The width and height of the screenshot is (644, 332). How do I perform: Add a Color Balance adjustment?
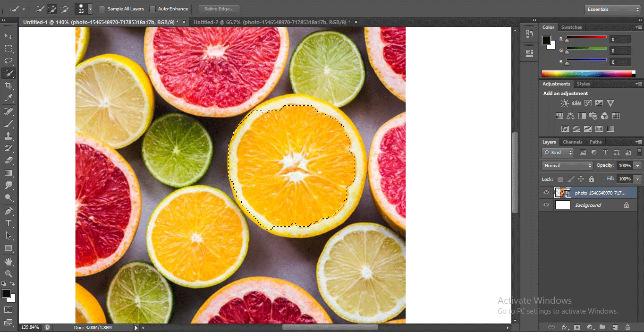coord(570,116)
